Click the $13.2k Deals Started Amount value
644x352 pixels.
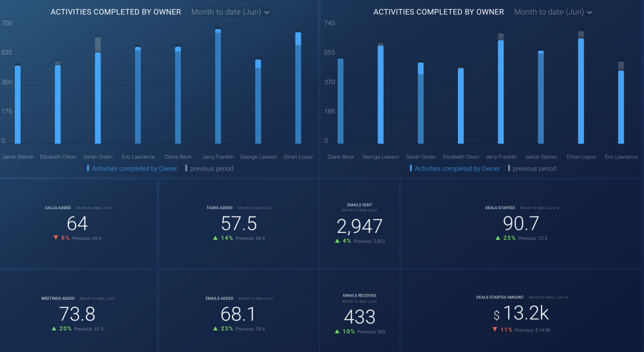[522, 314]
